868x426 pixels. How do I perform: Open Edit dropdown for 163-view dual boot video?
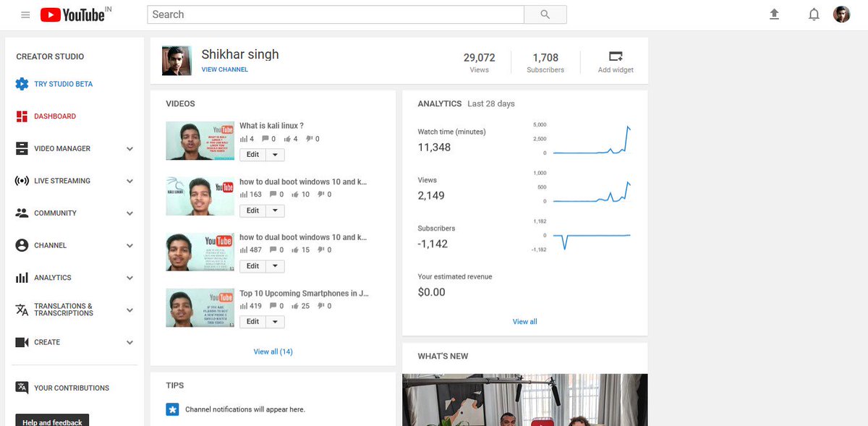(x=275, y=210)
